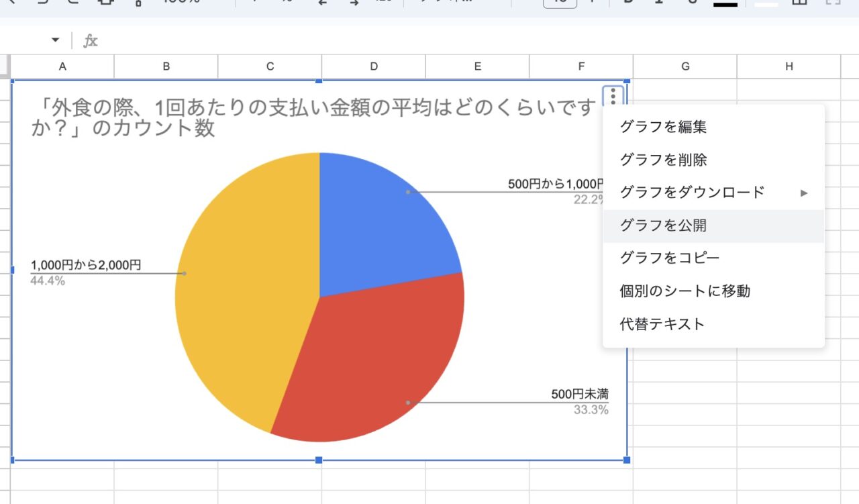Viewport: 859px width, 504px height.
Task: Toggle Italic formatting
Action: tap(658, 3)
